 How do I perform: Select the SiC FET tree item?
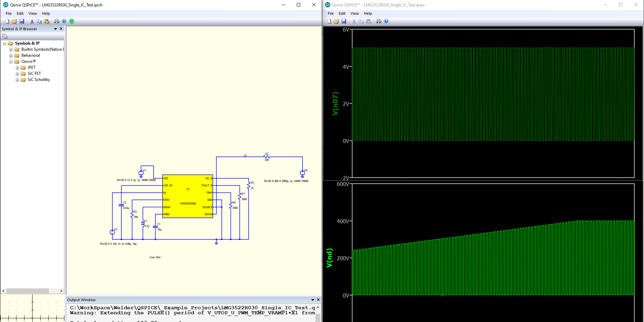point(34,74)
